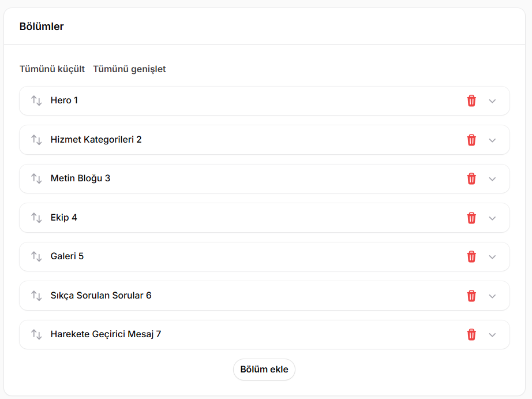Open Harekete Geçirici Mesaj 7 chevron

coord(492,335)
